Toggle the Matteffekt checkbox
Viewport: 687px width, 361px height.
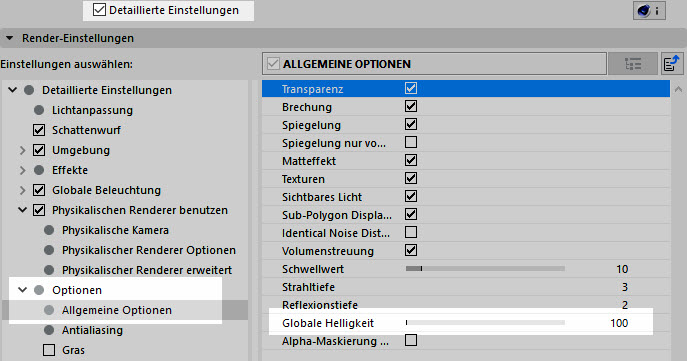411,160
